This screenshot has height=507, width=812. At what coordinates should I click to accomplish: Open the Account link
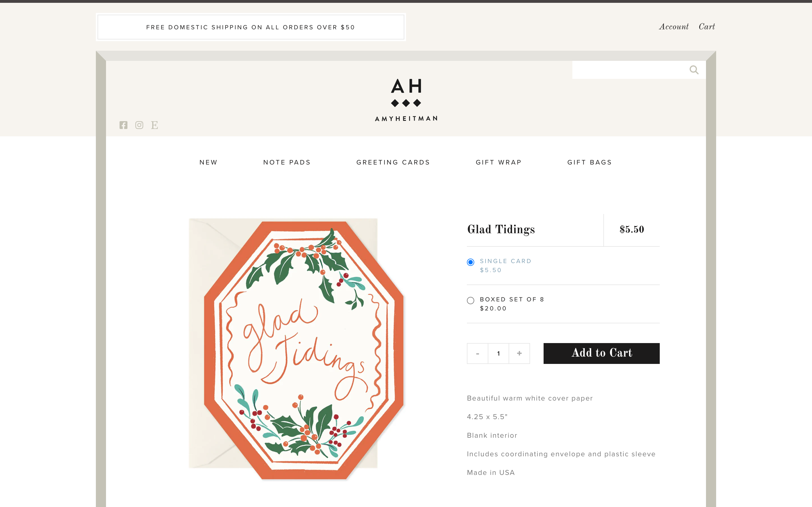coord(674,27)
